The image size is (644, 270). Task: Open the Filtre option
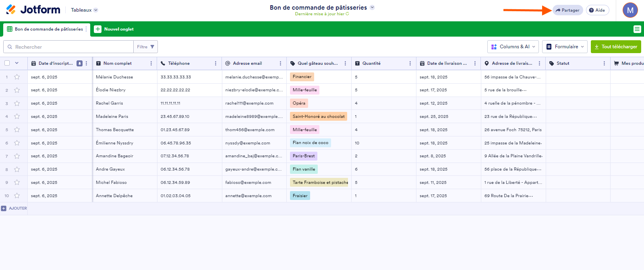tap(145, 47)
